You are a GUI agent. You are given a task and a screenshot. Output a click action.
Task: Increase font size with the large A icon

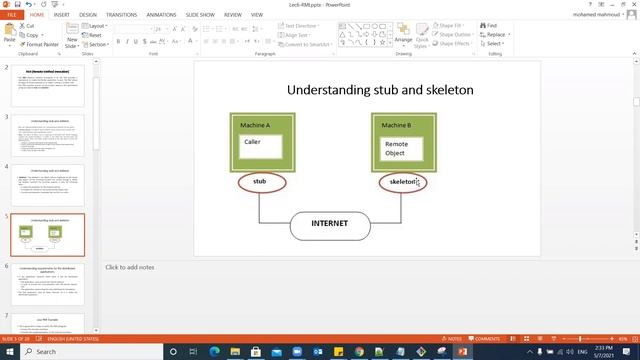pos(175,29)
